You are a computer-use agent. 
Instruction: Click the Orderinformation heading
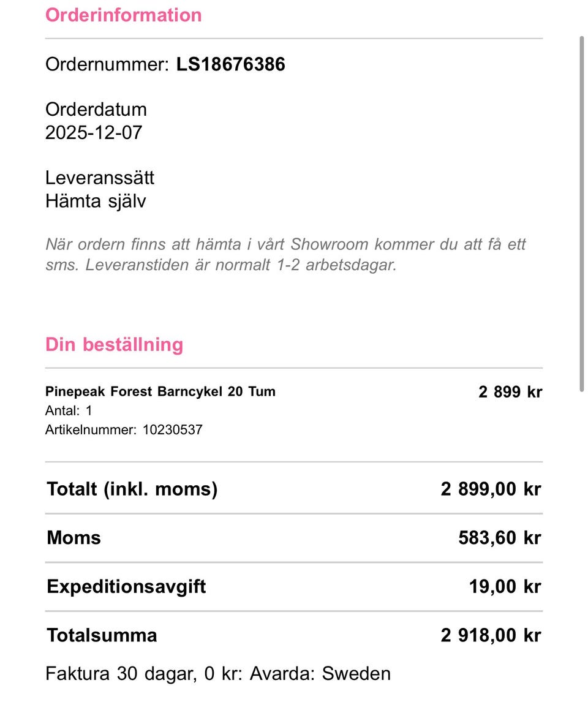(x=123, y=15)
